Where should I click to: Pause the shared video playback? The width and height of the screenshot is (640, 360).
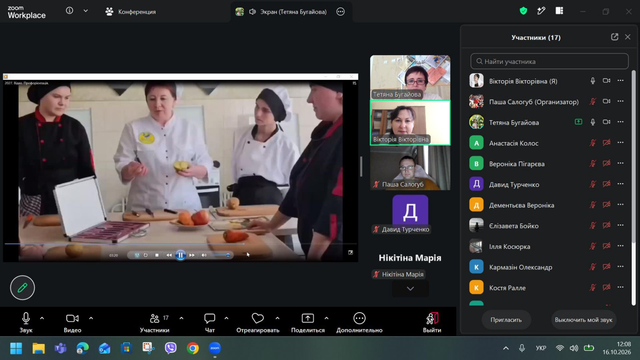pos(180,255)
